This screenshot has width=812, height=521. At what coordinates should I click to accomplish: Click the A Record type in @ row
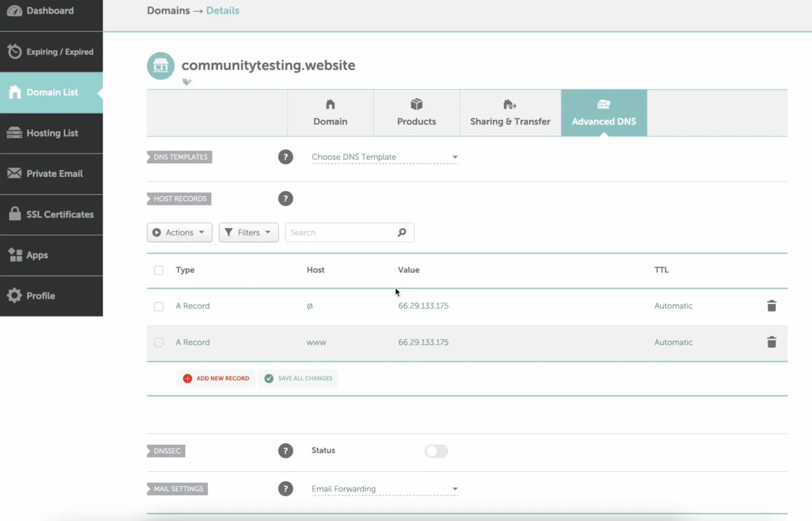192,306
